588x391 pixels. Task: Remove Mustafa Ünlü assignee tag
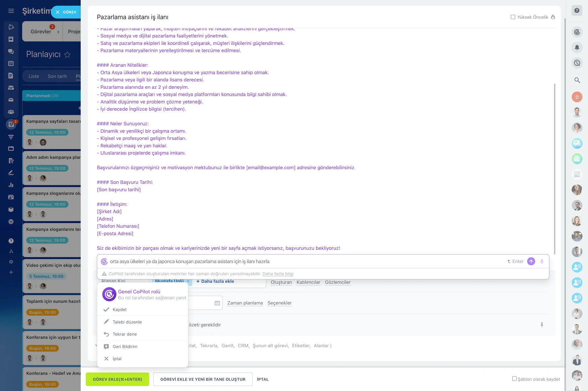click(x=188, y=281)
